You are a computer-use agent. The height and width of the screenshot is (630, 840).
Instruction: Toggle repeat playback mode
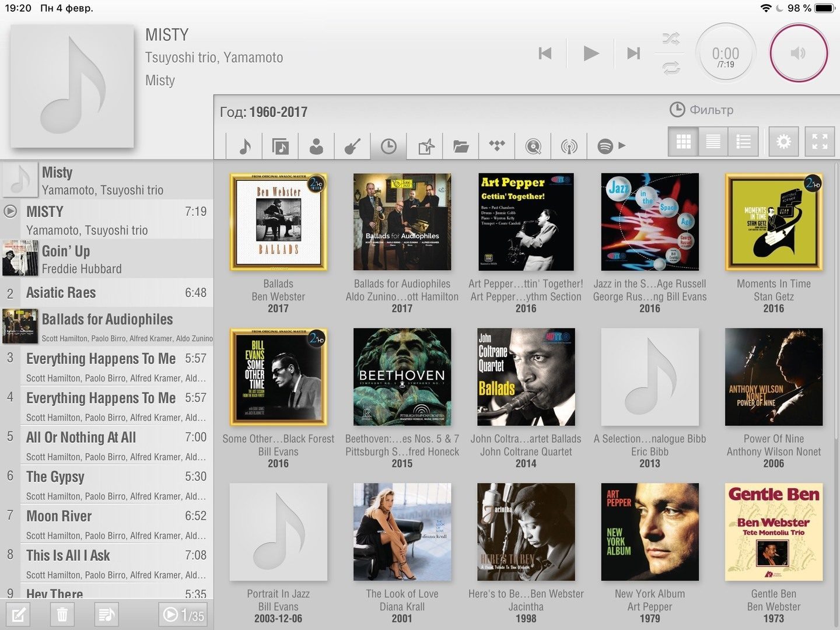point(671,68)
